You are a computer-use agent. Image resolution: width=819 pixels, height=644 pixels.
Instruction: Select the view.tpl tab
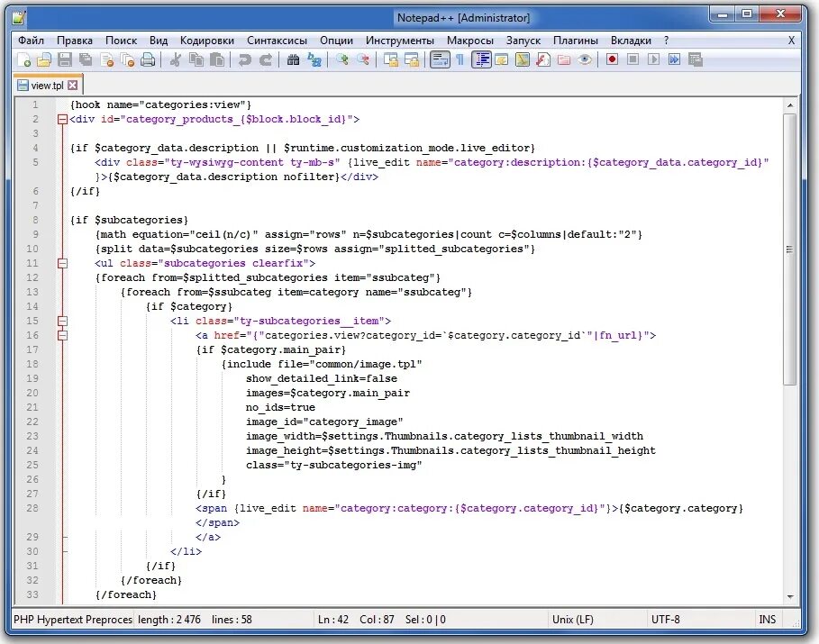(47, 86)
